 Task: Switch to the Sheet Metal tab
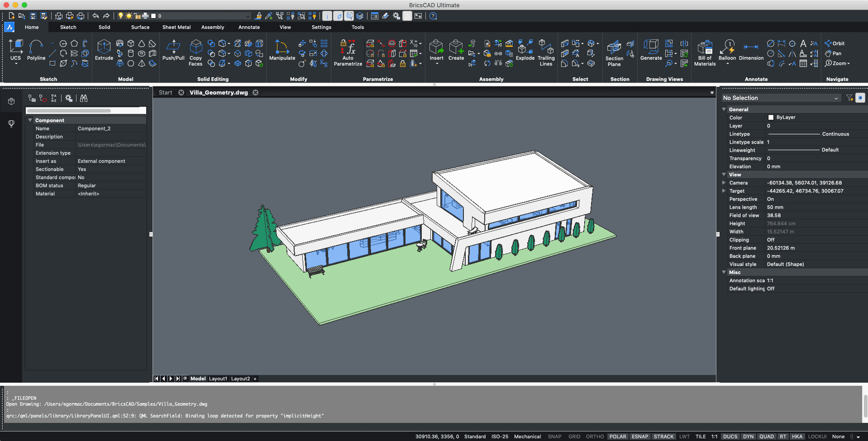coord(176,27)
